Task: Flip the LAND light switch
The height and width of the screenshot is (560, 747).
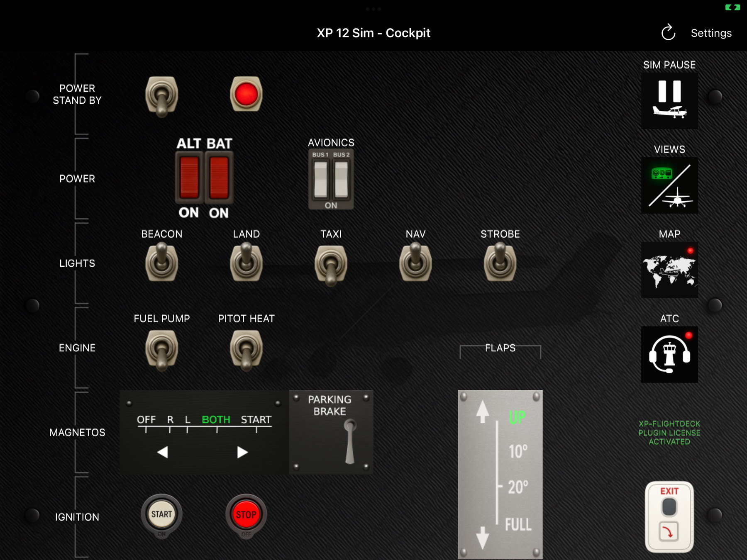Action: (x=246, y=262)
